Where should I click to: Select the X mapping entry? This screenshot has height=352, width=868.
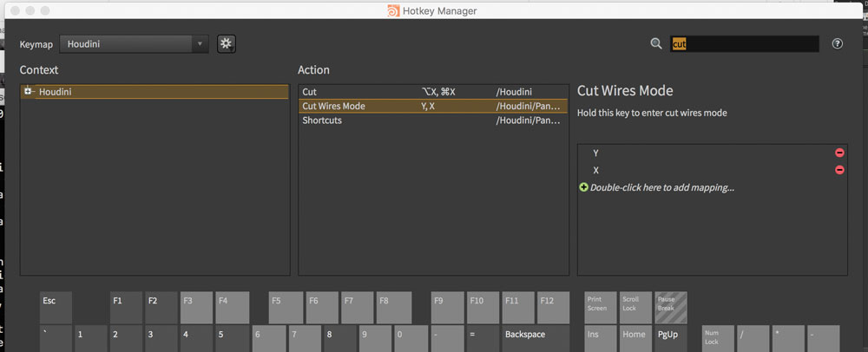(595, 170)
